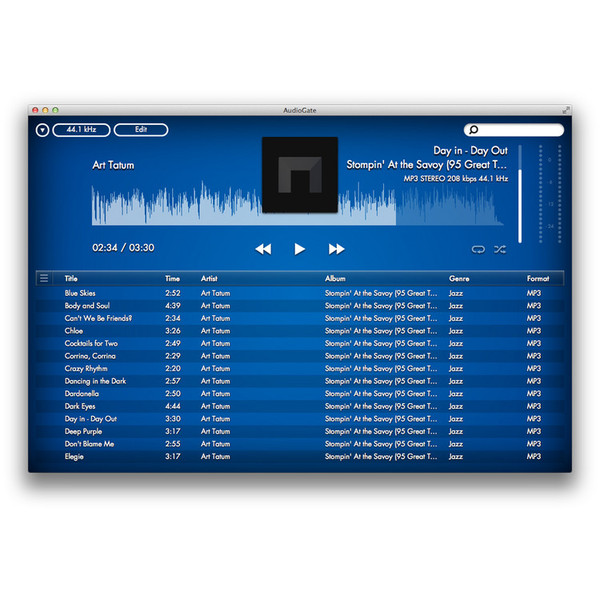Click the Jazz genre of Blue Skies
Viewport: 600px width, 600px height.
pyautogui.click(x=456, y=293)
